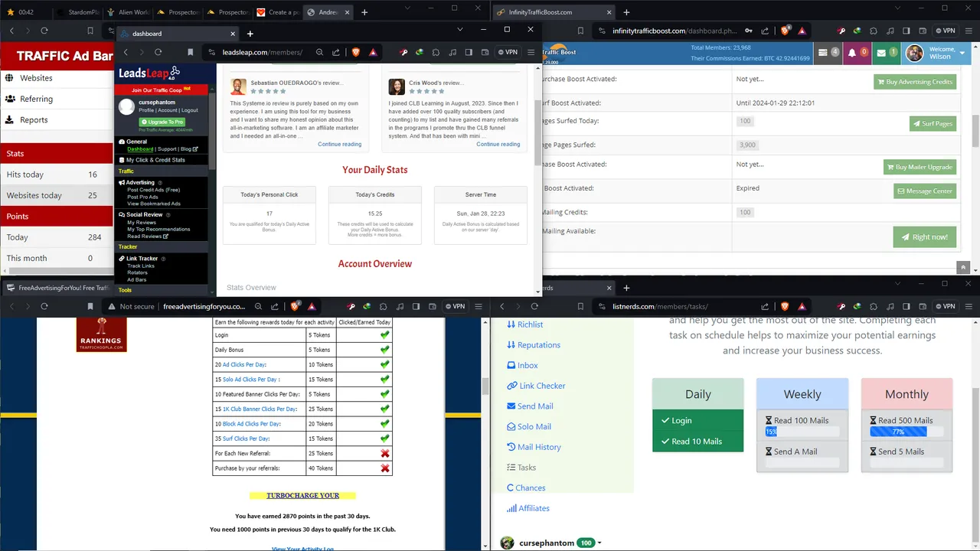Click the stacked server icon with badge 4
The height and width of the screenshot is (551, 980).
click(823, 53)
